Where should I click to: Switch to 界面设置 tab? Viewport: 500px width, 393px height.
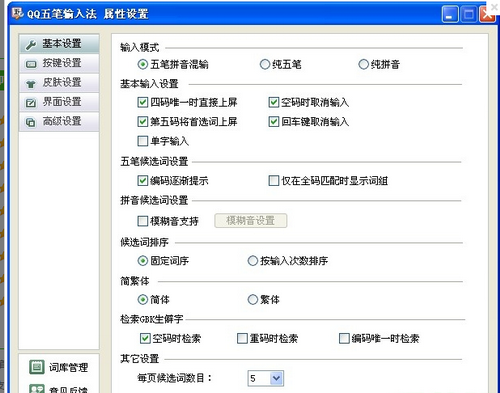59,102
